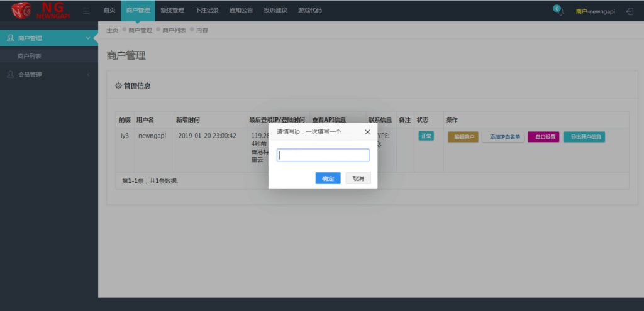Click the newngapi username cell

(152, 136)
